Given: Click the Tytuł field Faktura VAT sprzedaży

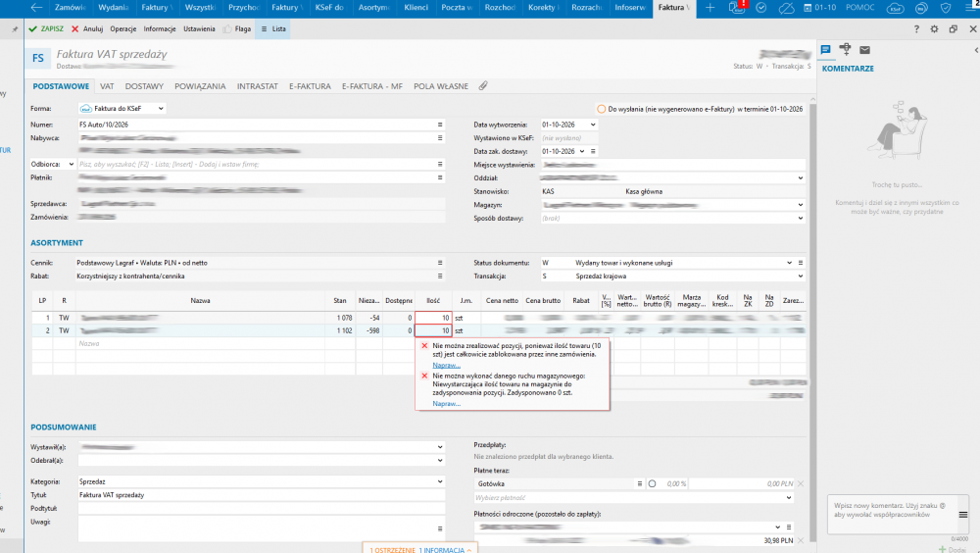Looking at the screenshot, I should [262, 495].
